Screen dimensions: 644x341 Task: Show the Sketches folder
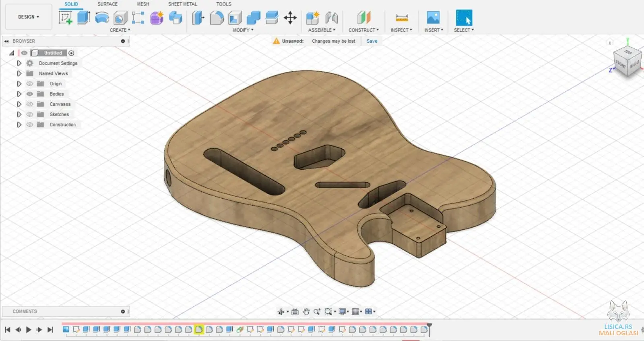pos(29,114)
